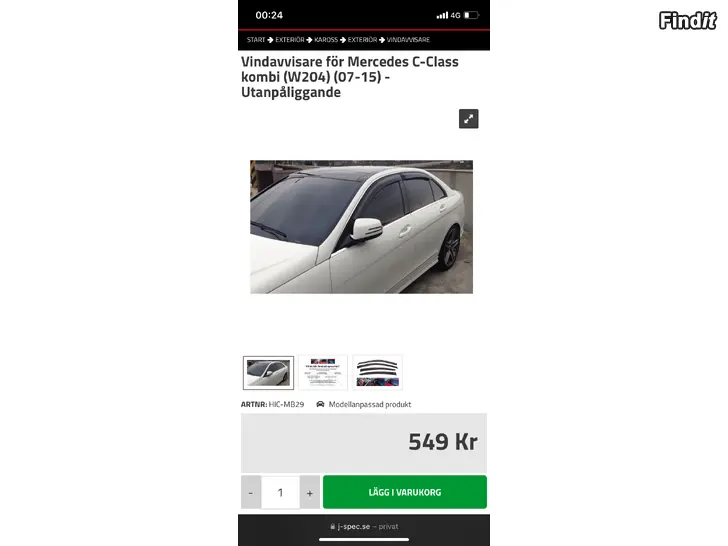Tap the j-spec.se address bar
This screenshot has height=546, width=728.
(x=364, y=526)
